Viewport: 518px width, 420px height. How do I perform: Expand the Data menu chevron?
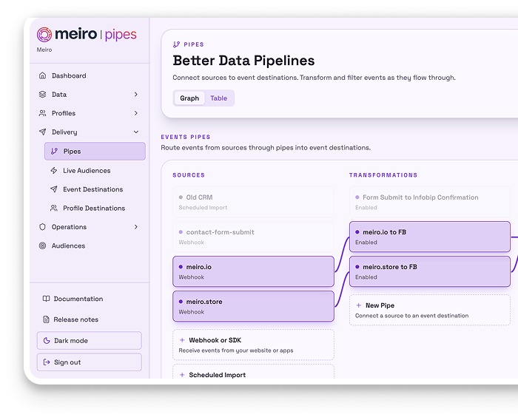pos(136,95)
